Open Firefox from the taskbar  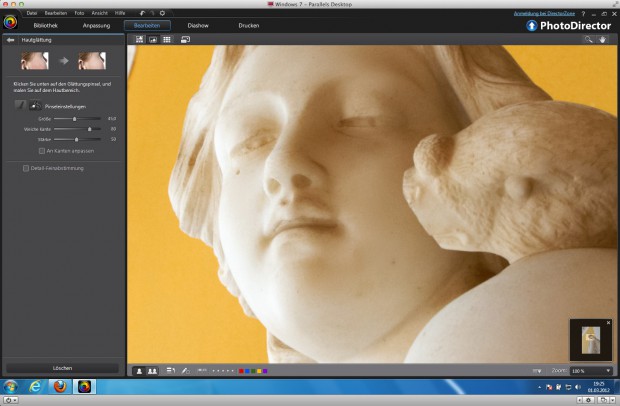point(60,386)
